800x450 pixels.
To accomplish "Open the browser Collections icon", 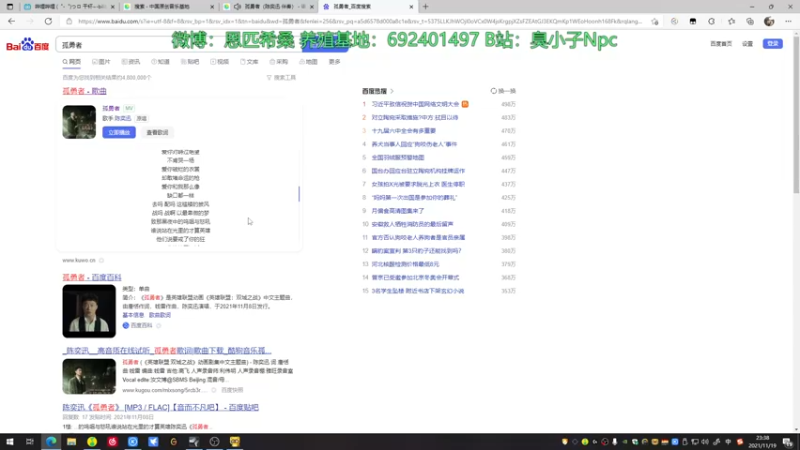I will [x=750, y=21].
